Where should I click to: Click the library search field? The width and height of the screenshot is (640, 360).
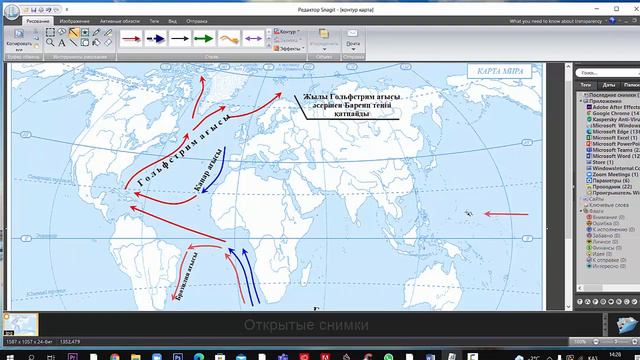(607, 73)
